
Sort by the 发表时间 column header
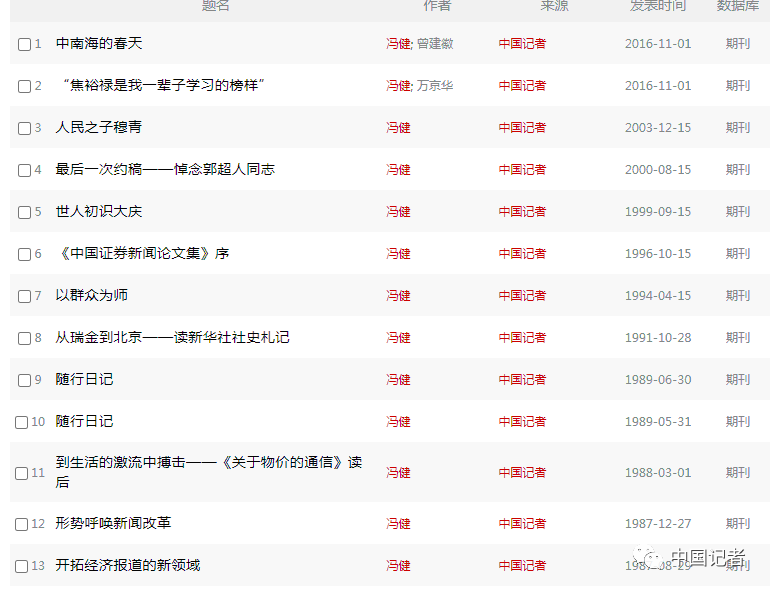pos(657,6)
